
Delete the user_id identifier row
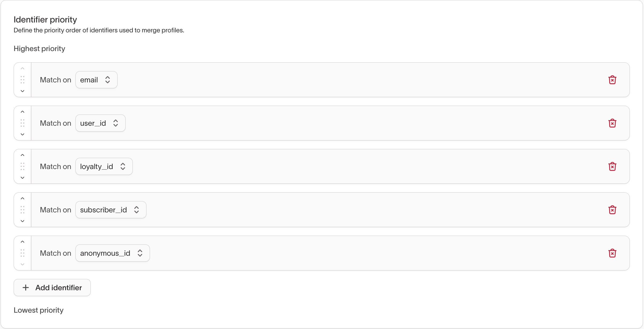pos(612,123)
